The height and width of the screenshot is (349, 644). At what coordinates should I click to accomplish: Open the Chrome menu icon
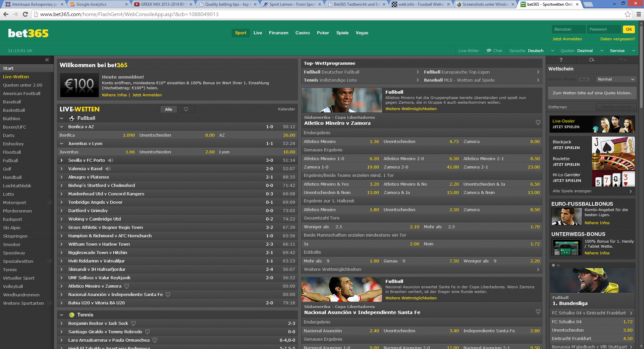(639, 14)
